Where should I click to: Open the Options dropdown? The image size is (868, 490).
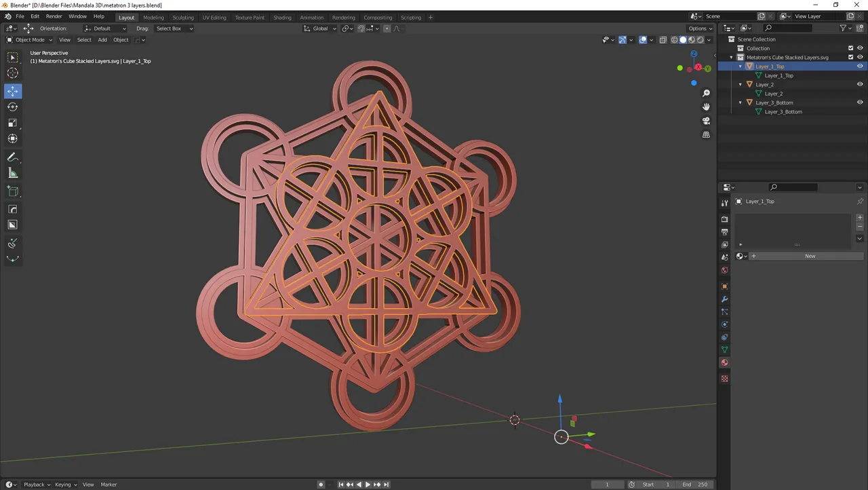700,29
